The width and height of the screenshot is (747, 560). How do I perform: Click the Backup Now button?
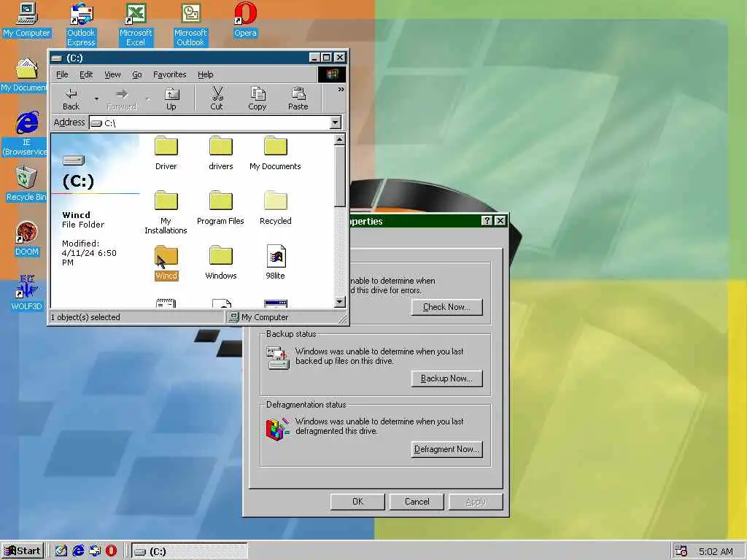[447, 378]
